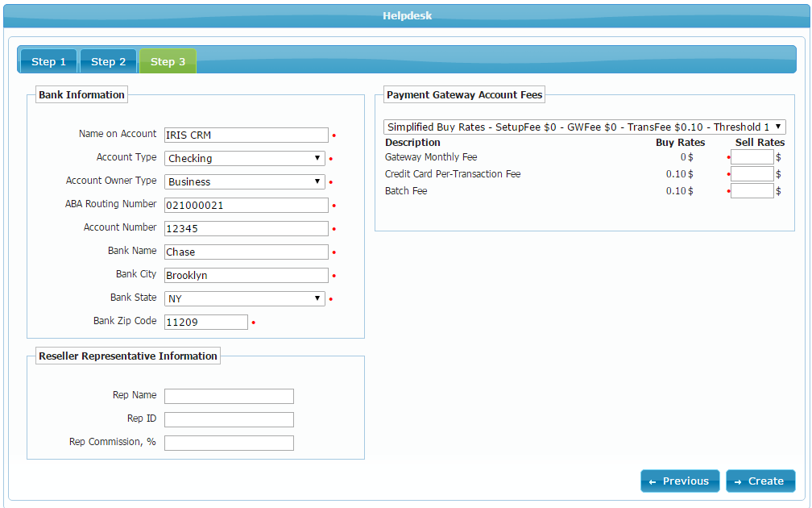Switch to the Step 1 tab
Viewport: 812px width, 508px height.
tap(48, 62)
